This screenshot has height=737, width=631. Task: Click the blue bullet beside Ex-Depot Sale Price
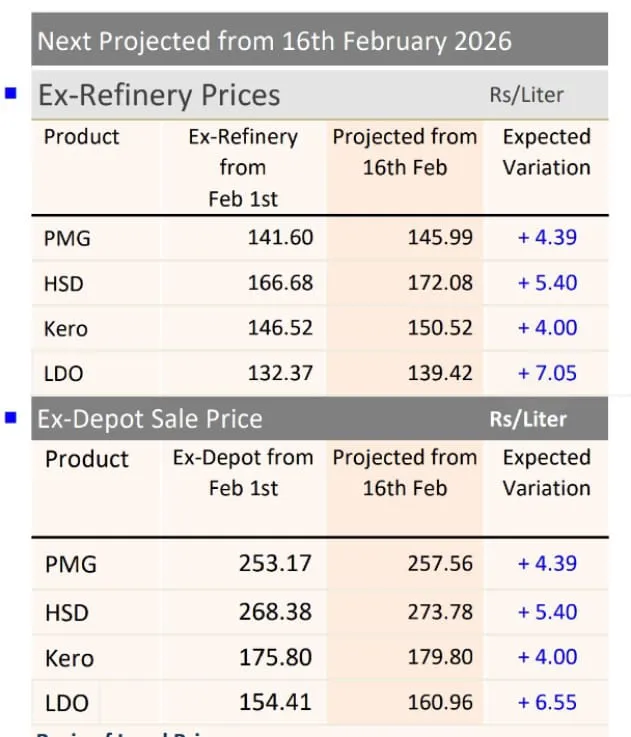pos(11,417)
